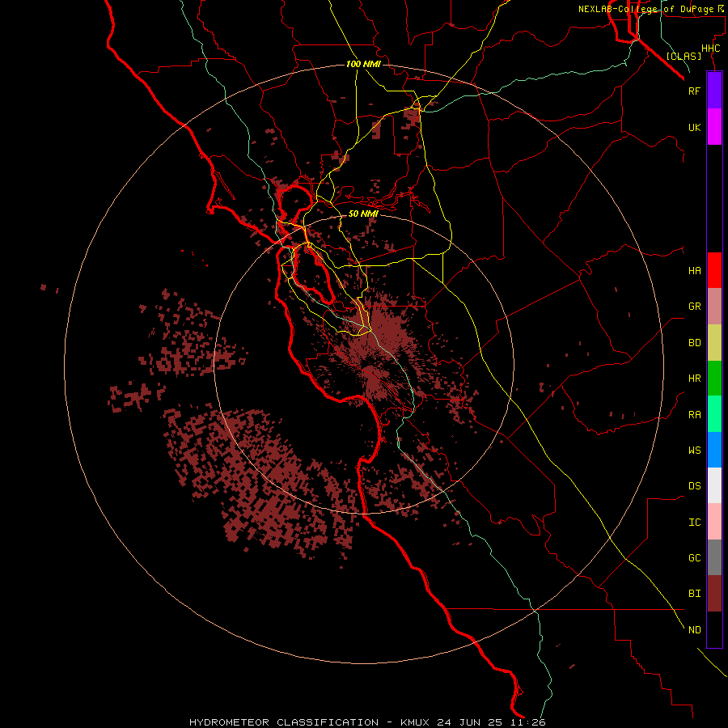Click the "BI" legend label
Screen dimensions: 728x728
[x=694, y=594]
